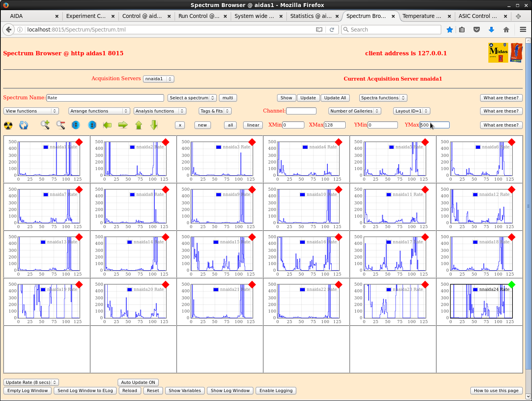Click the TCL logo icon

[x=516, y=53]
